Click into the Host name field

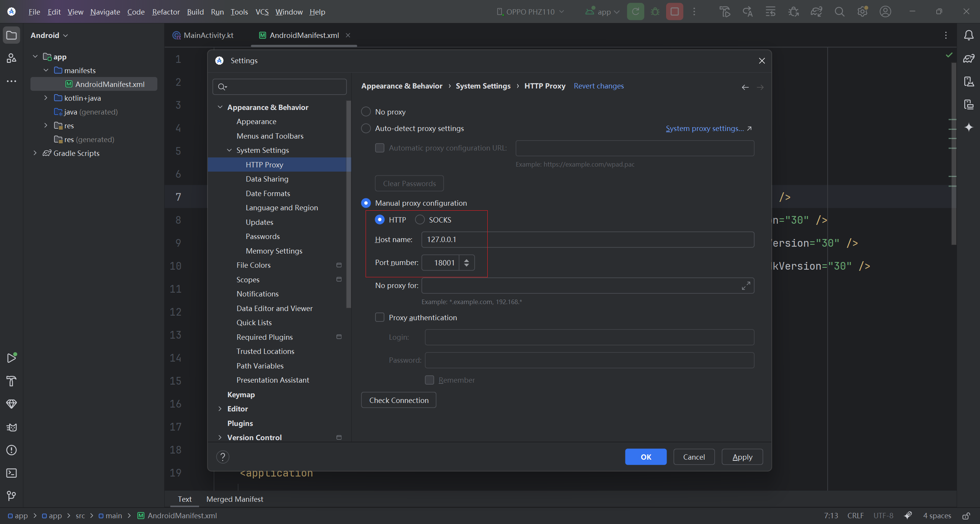click(588, 239)
